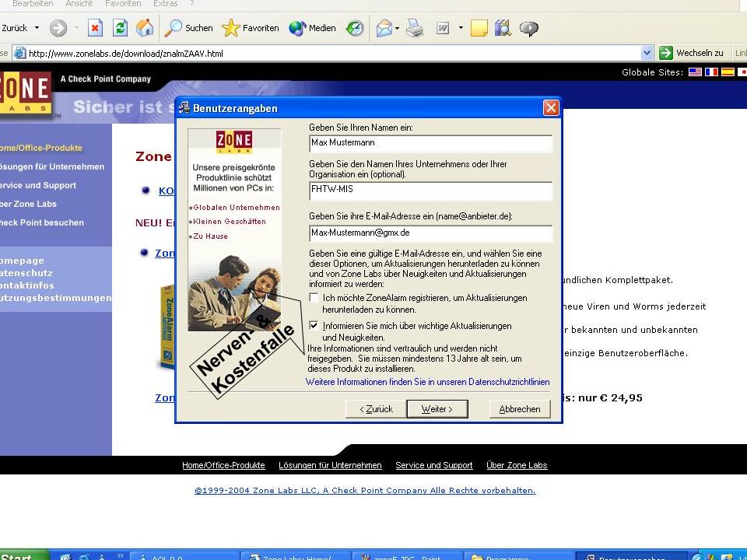Expand the address bar URL dropdown
This screenshot has width=747, height=560.
click(647, 54)
